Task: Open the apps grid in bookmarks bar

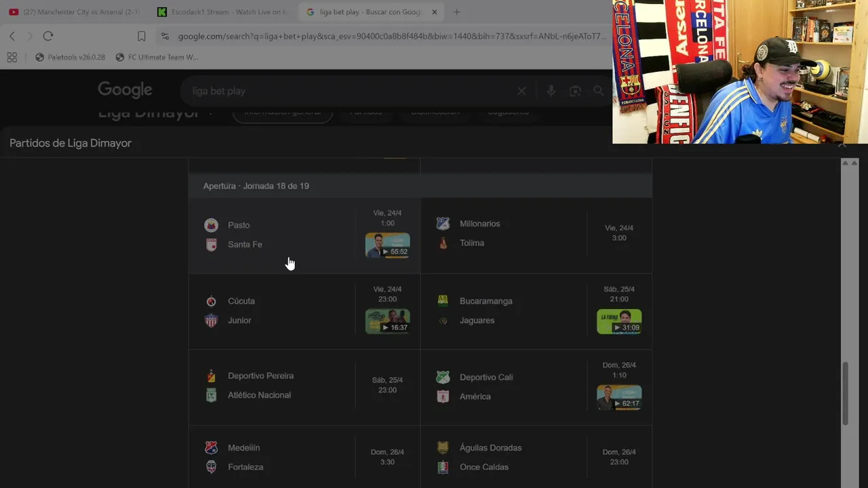Action: coord(12,58)
